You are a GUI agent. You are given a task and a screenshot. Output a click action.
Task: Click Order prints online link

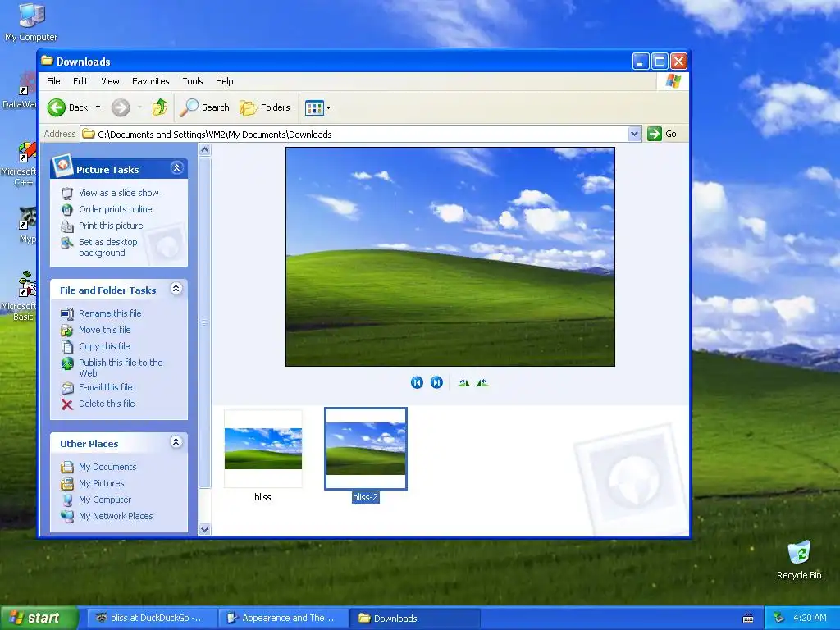coord(116,209)
